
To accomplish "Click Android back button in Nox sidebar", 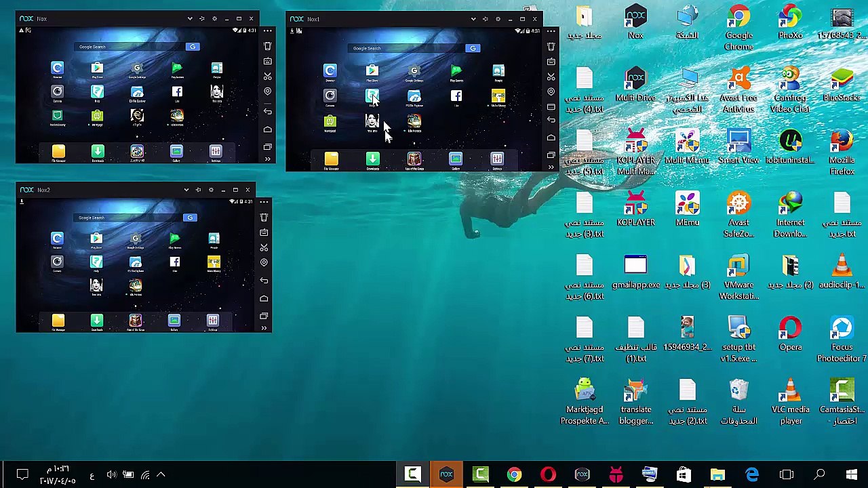I will click(x=268, y=111).
